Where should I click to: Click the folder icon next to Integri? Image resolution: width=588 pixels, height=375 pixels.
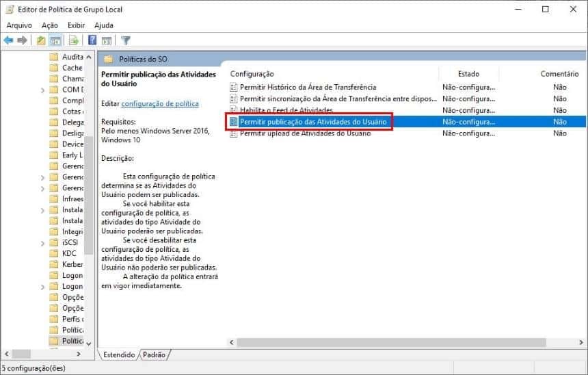(54, 231)
